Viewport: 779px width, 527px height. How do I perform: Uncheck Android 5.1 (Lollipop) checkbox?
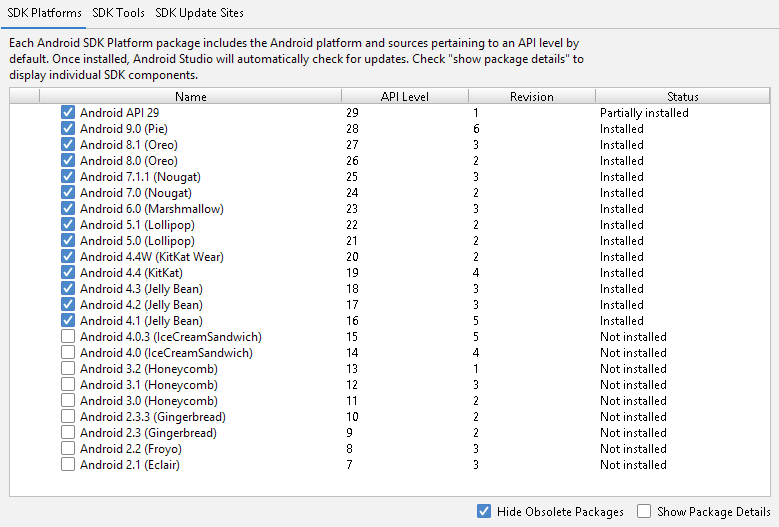click(x=68, y=224)
